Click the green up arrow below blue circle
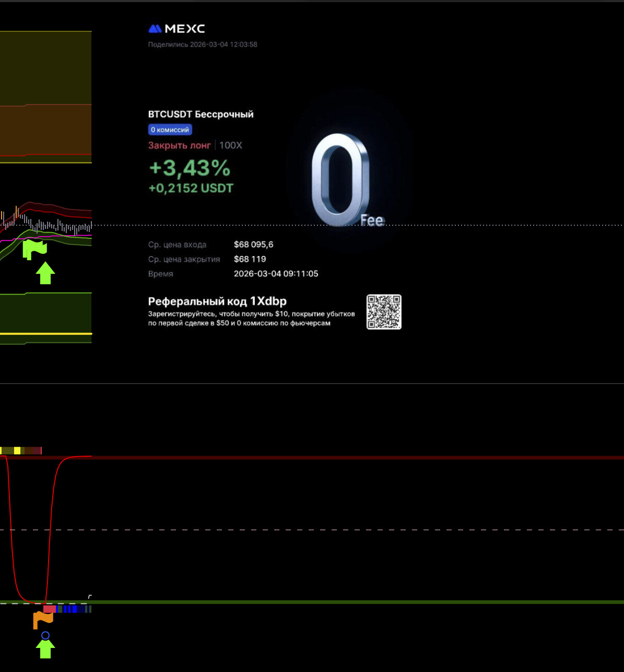Screen dimensions: 624x672 click(45, 650)
